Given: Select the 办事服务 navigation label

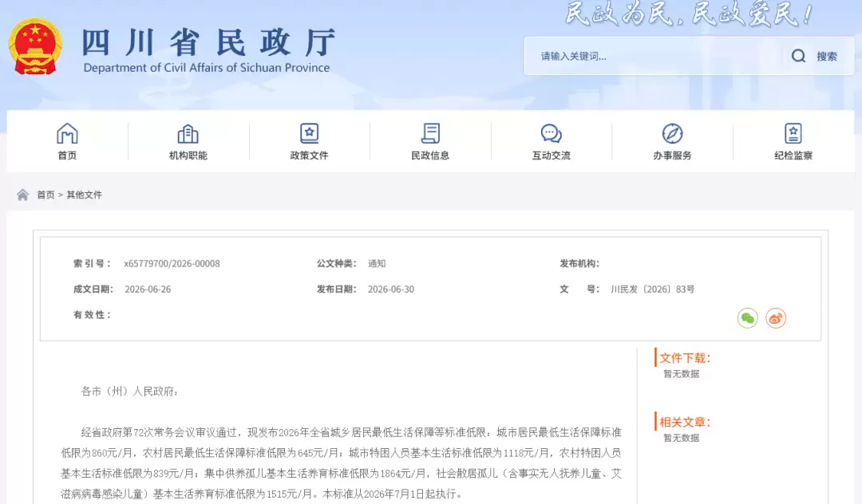Looking at the screenshot, I should pyautogui.click(x=672, y=156).
